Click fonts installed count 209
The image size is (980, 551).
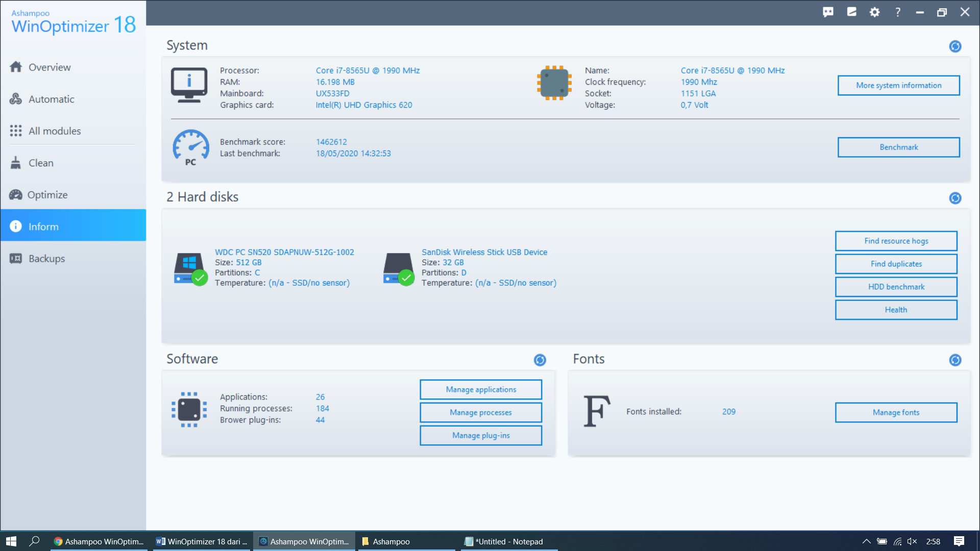pyautogui.click(x=729, y=411)
